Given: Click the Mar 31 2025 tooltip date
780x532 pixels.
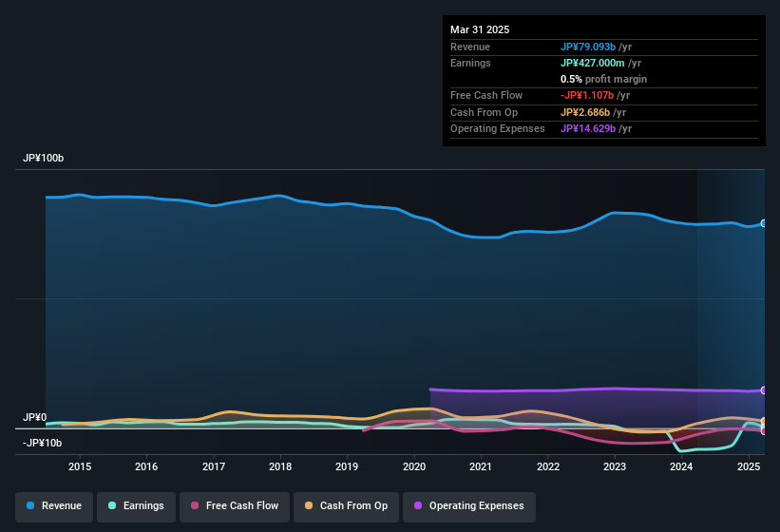Looking at the screenshot, I should [x=480, y=29].
